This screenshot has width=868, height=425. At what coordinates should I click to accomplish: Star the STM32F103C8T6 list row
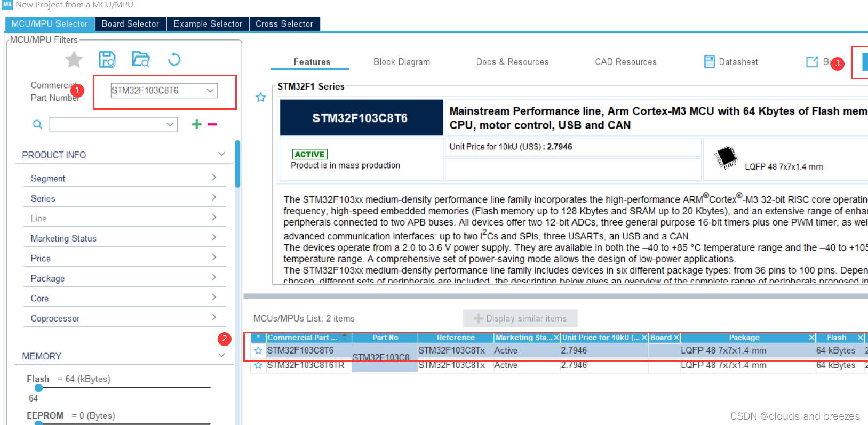tap(258, 350)
